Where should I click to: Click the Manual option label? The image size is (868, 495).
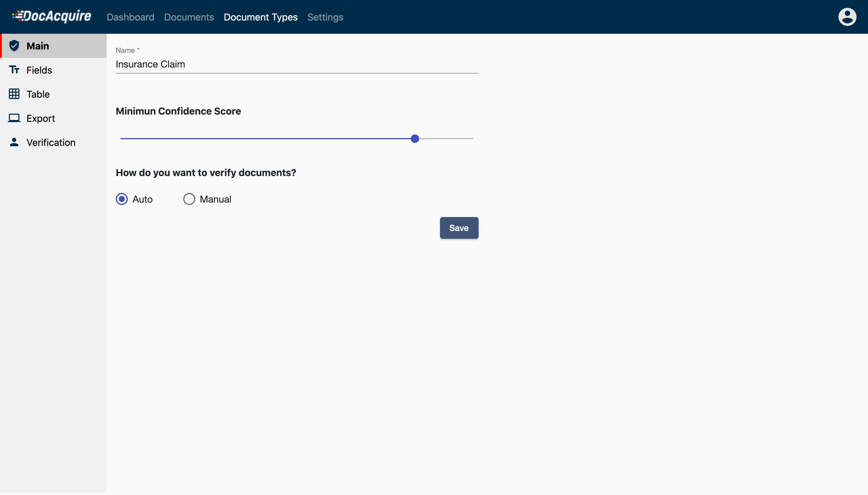click(215, 199)
